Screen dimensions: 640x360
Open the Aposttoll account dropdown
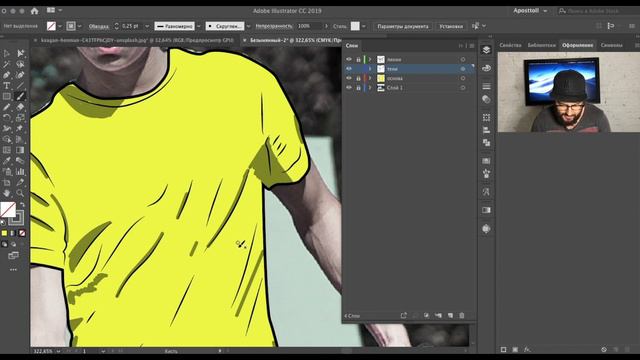[x=530, y=11]
